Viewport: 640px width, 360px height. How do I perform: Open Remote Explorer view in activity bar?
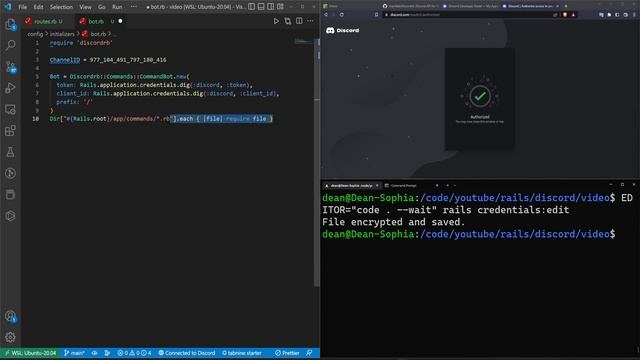[10, 109]
